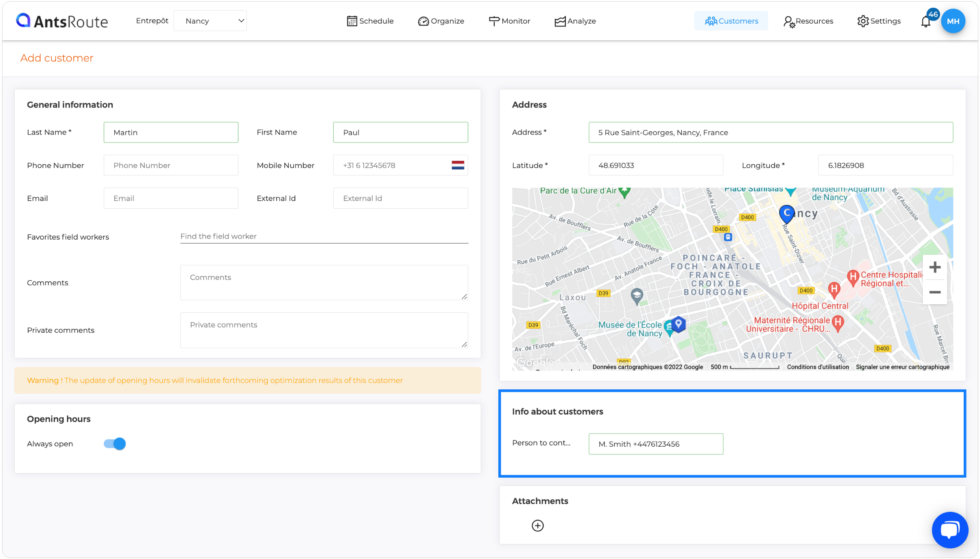Zoom out on the map
Image resolution: width=980 pixels, height=559 pixels.
(x=935, y=292)
